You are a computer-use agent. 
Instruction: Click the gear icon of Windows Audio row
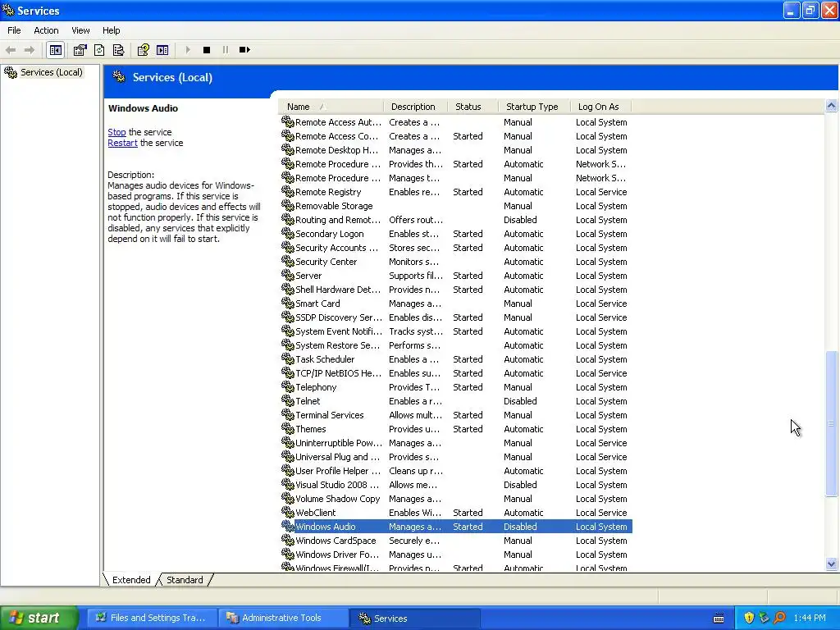pyautogui.click(x=288, y=526)
